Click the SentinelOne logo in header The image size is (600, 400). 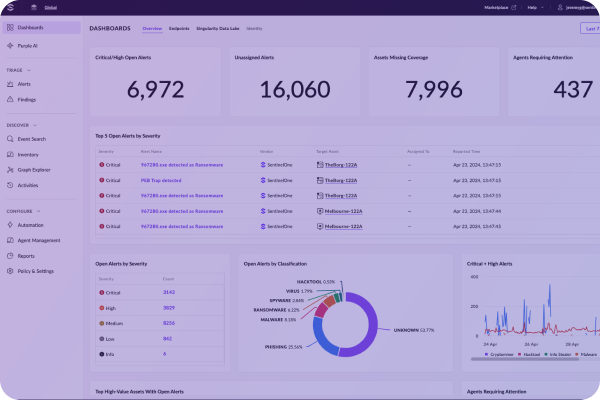pyautogui.click(x=8, y=7)
